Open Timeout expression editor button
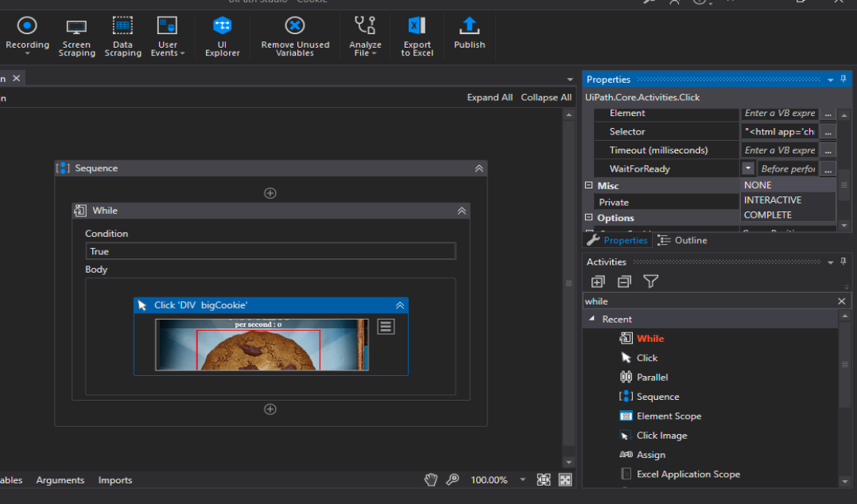 pyautogui.click(x=828, y=150)
